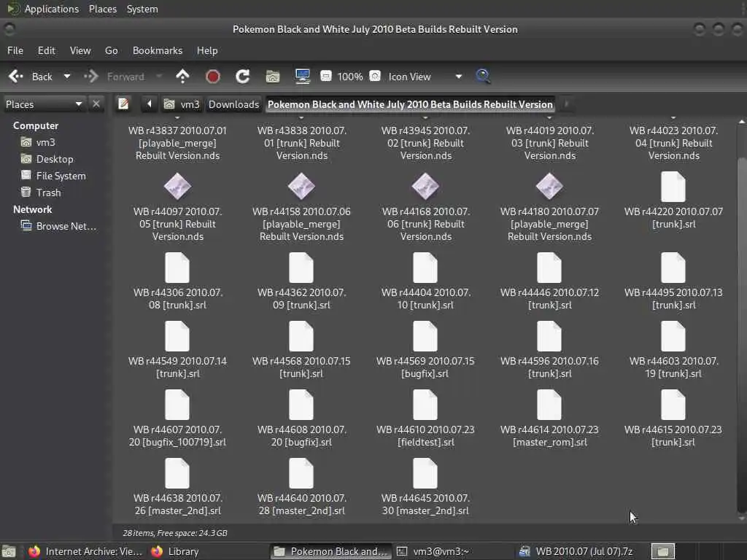Select the WB r44220 trunk srl file icon
Screen dimensions: 747x560
click(x=673, y=187)
